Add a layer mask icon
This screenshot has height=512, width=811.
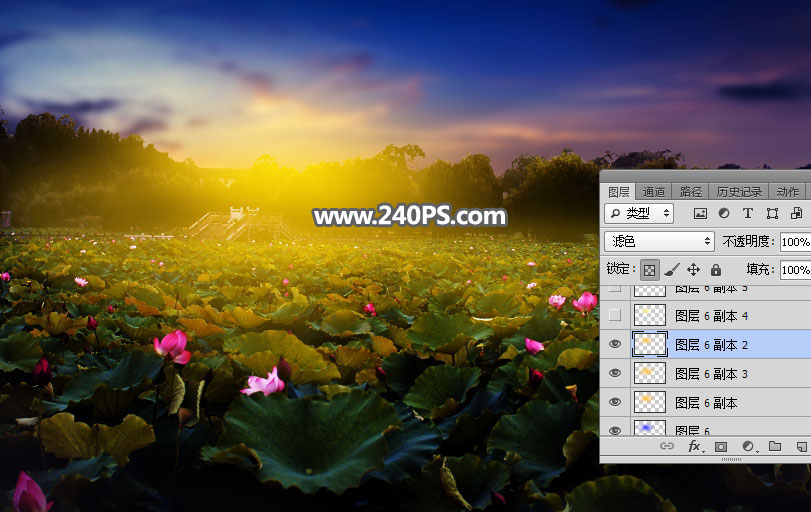click(721, 446)
